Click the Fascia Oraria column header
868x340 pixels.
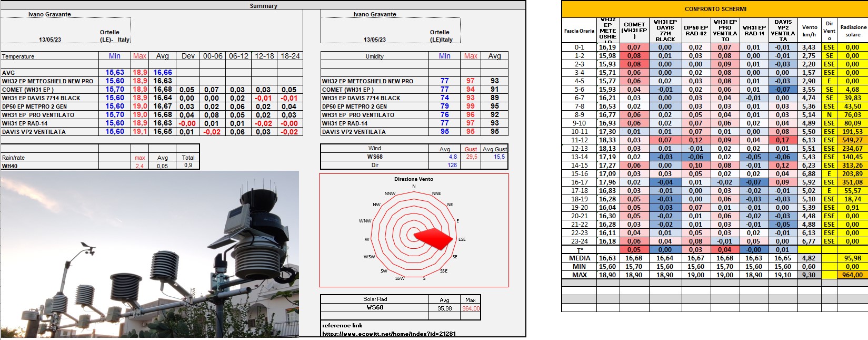[x=579, y=31]
